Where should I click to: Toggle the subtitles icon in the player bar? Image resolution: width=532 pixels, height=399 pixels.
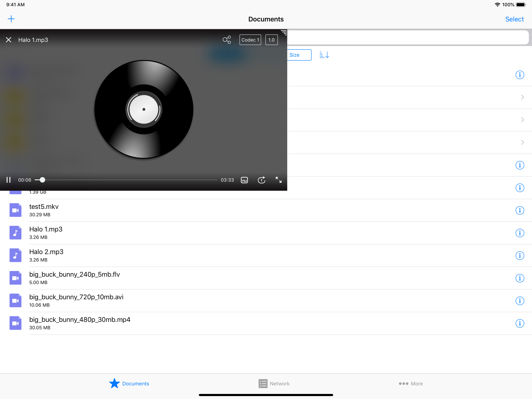244,180
